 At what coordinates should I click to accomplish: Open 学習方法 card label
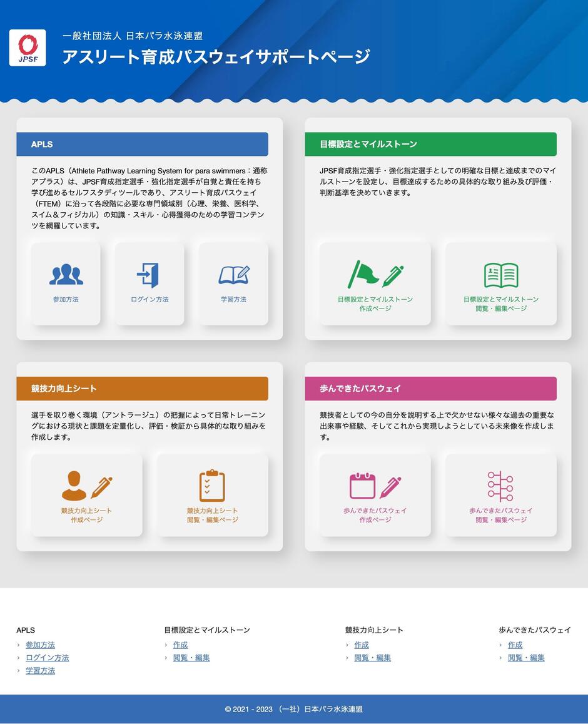(x=233, y=299)
